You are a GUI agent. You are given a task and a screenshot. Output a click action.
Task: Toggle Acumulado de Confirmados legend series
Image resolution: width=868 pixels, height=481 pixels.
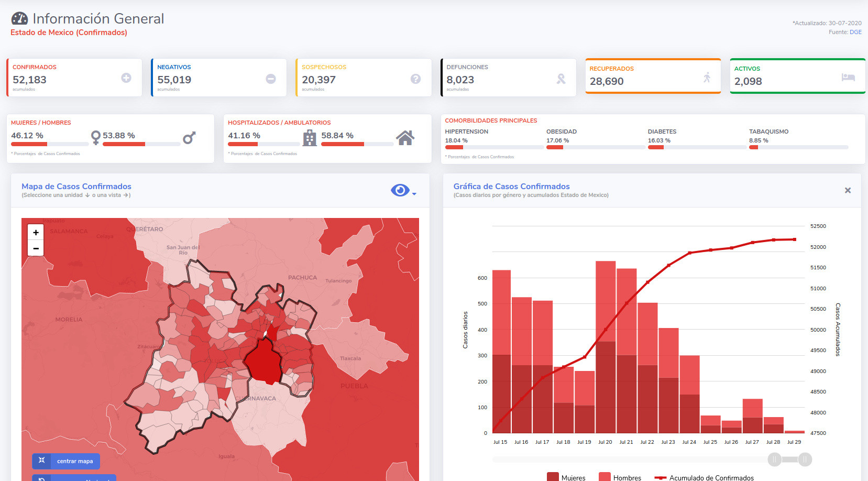(x=704, y=477)
